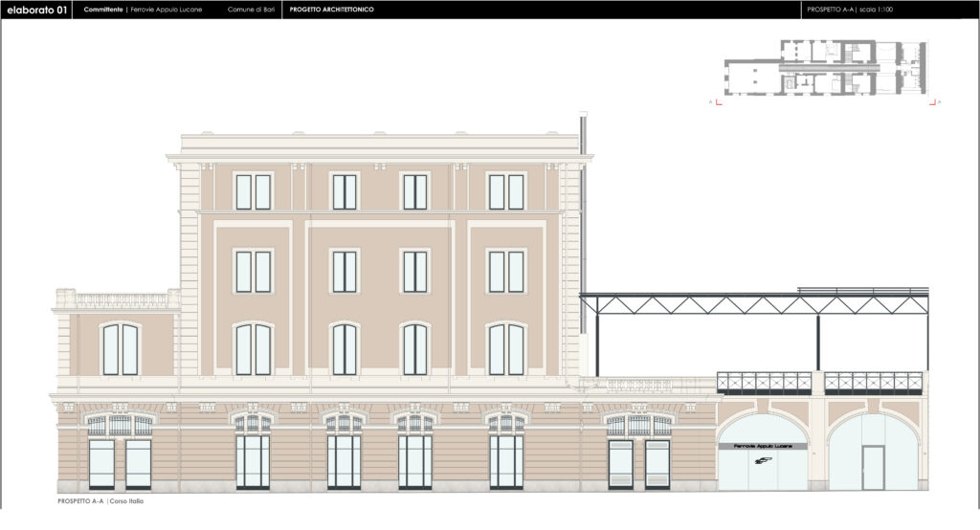Click the "elaborato 01" title label

pos(35,10)
